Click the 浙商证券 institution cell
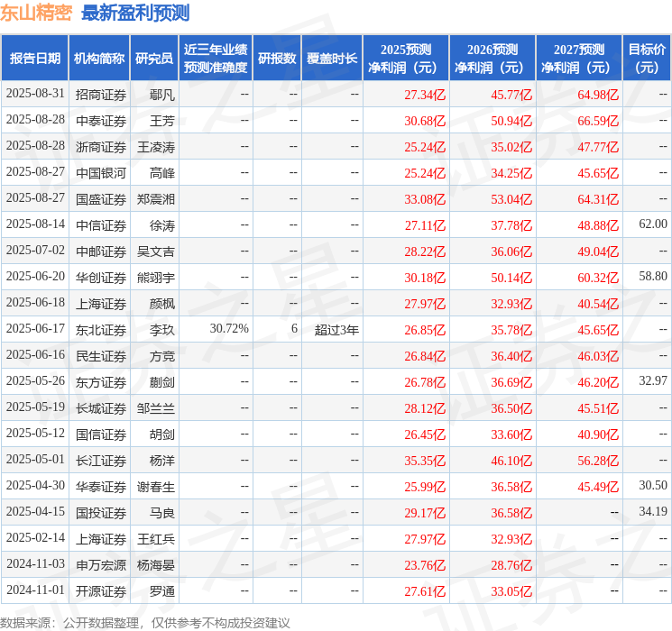 pyautogui.click(x=101, y=147)
